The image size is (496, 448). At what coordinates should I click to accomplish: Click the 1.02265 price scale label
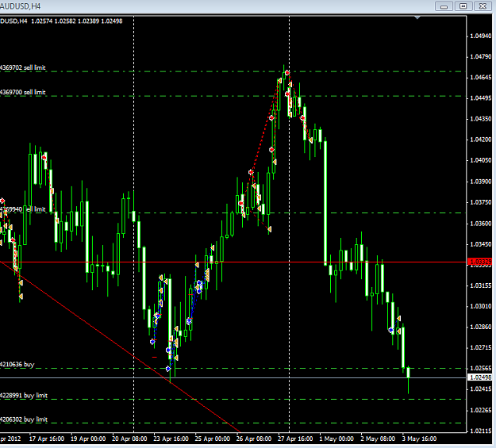[x=481, y=410]
